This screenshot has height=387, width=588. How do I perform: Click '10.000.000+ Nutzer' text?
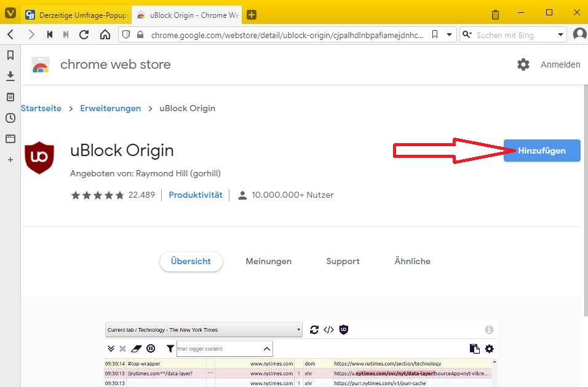tap(293, 195)
